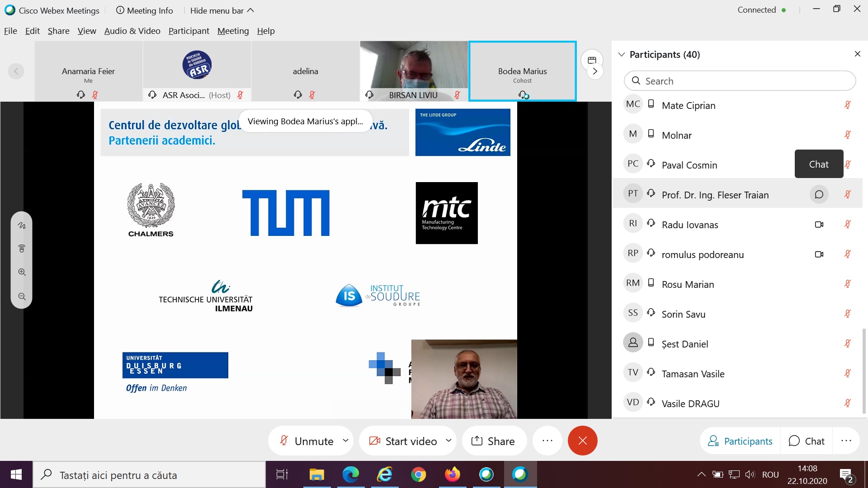
Task: Click the Share button
Action: click(x=494, y=441)
